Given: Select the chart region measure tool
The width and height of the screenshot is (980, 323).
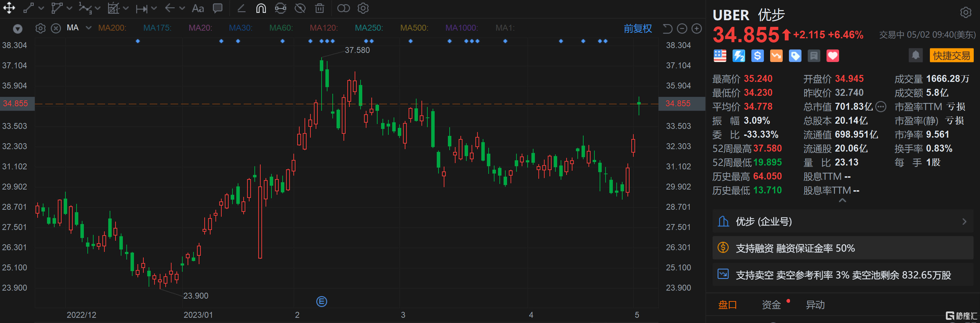Looking at the screenshot, I should pyautogui.click(x=113, y=8).
